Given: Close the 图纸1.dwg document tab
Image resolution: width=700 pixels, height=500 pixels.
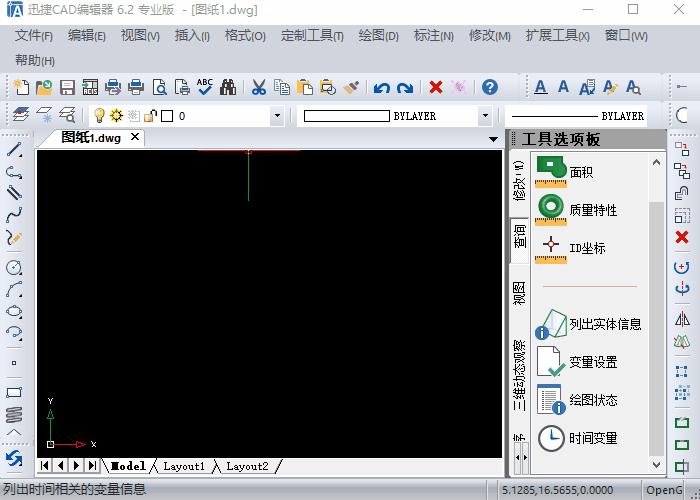Looking at the screenshot, I should pos(135,137).
